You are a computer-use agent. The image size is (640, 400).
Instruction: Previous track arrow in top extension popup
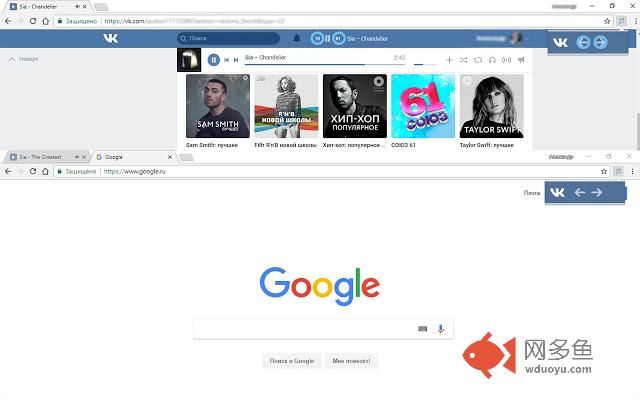583,42
